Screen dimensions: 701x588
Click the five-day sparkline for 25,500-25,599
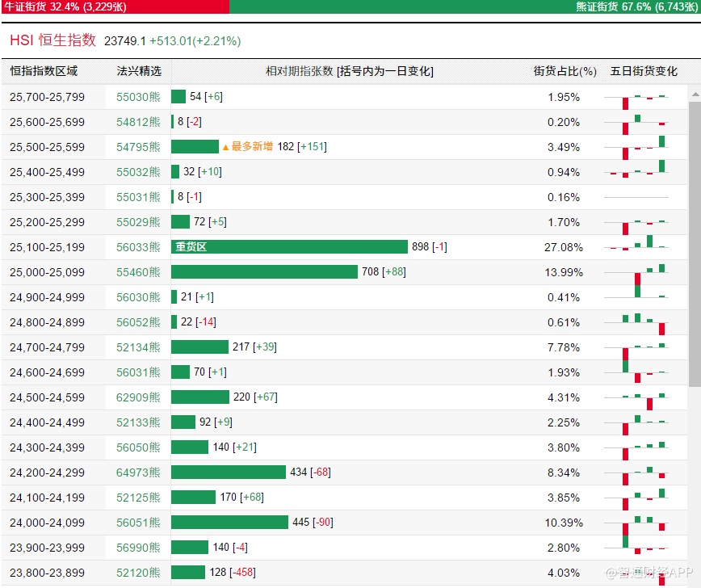636,148
